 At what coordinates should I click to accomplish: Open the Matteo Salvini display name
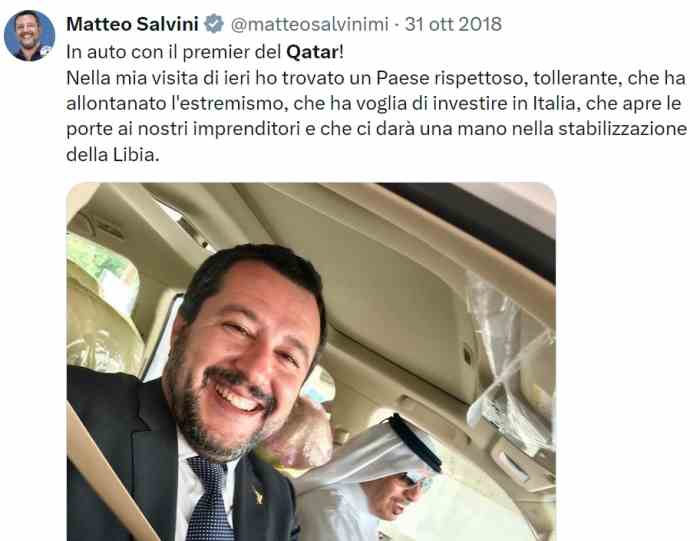132,24
